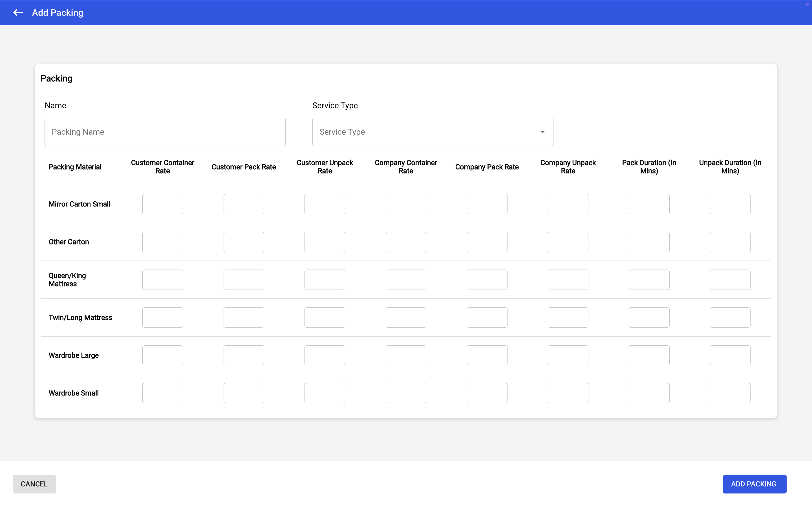Click Mirror Carton Small Pack Duration field
812x507 pixels.
coord(649,204)
